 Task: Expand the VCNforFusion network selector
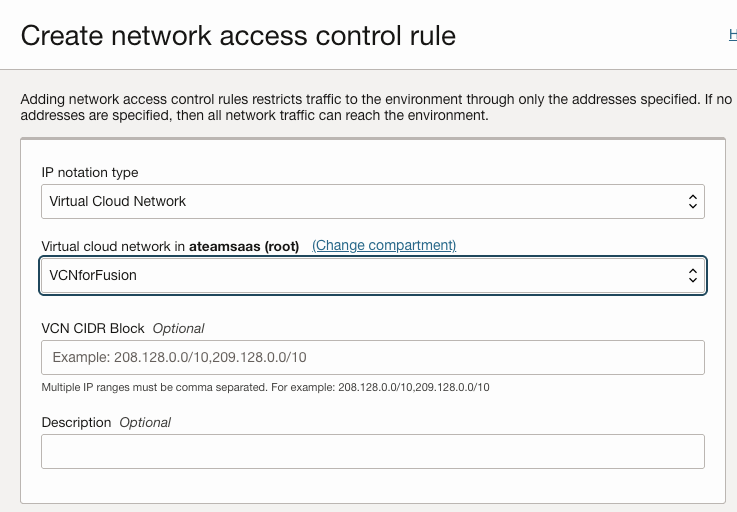coord(372,275)
